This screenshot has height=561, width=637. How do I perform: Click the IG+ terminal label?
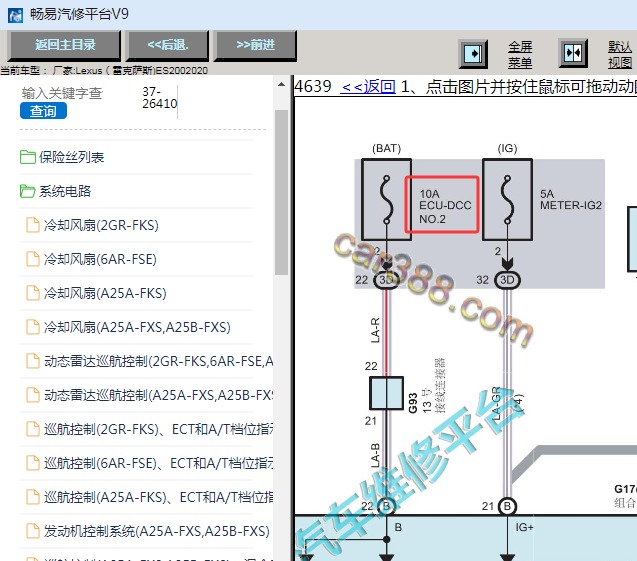(x=524, y=527)
